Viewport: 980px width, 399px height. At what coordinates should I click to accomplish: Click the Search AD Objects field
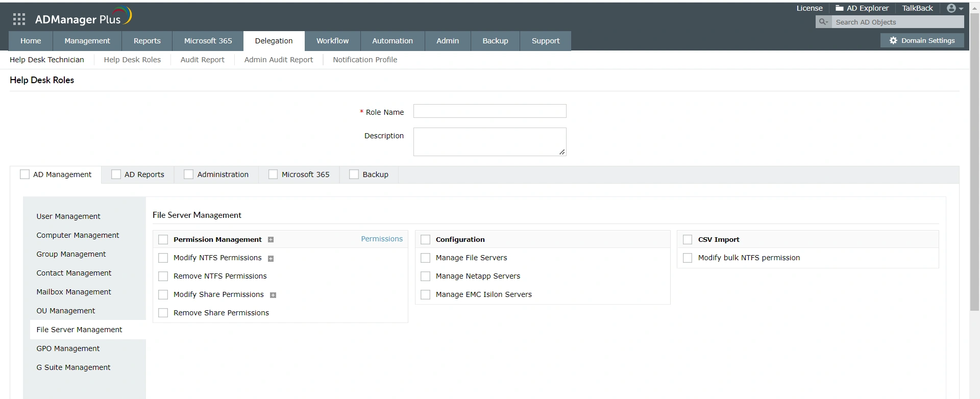pyautogui.click(x=898, y=22)
